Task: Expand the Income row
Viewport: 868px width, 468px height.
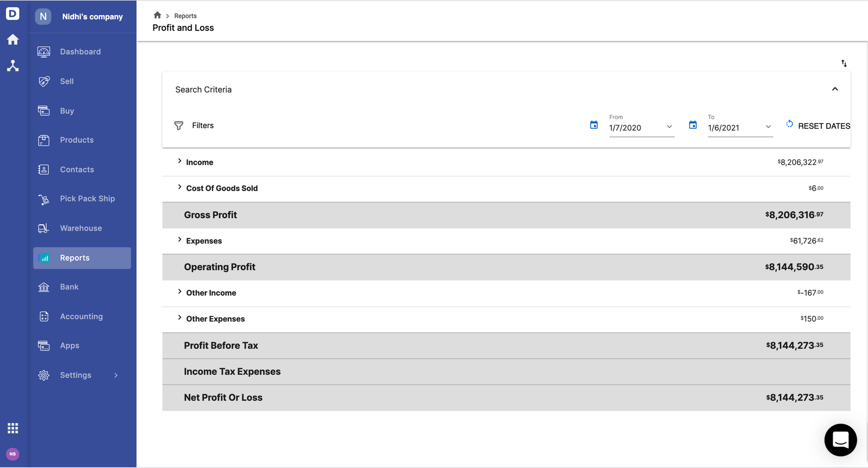Action: coord(180,161)
